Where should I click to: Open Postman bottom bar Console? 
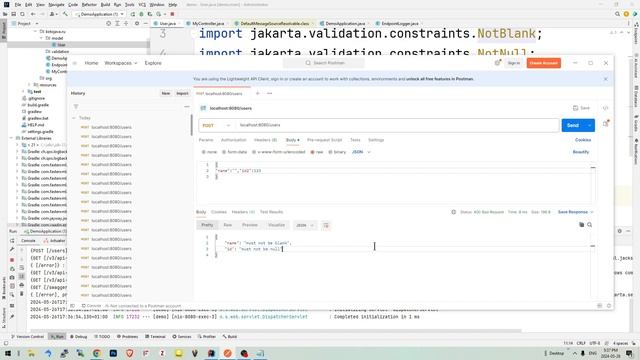point(91,306)
